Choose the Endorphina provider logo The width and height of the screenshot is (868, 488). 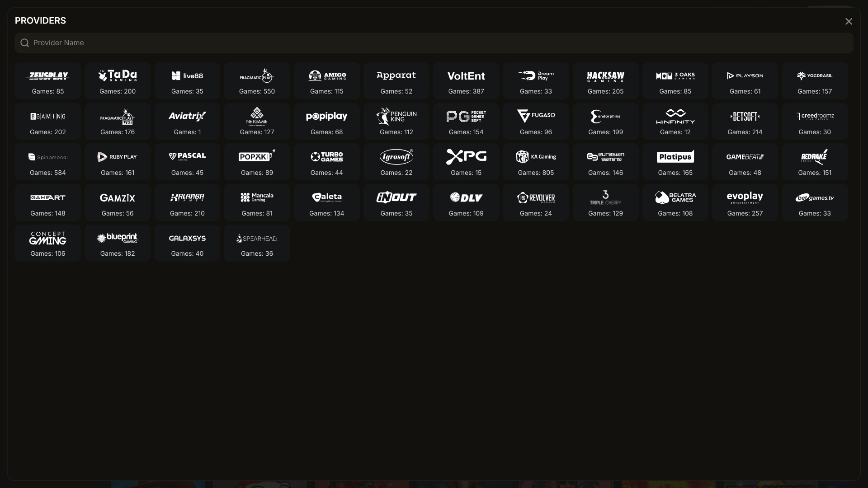(x=605, y=117)
